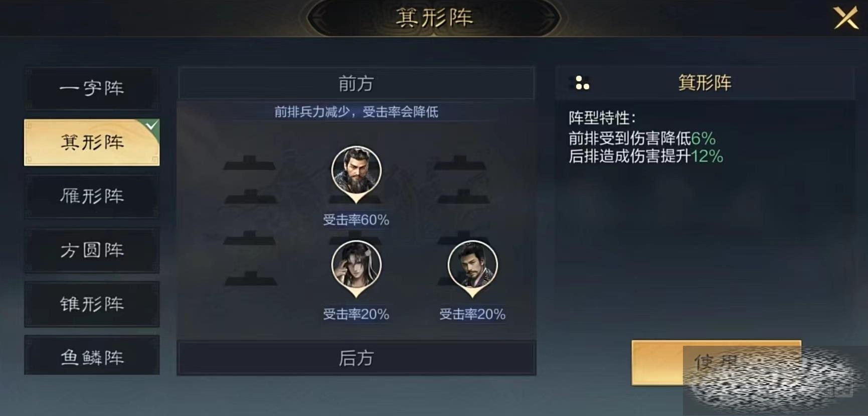Select the 一字阵 formation tab
The image size is (868, 416).
tap(92, 88)
